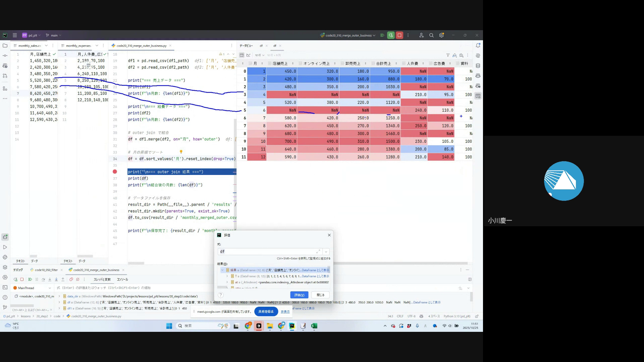The width and height of the screenshot is (644, 362).
Task: Toggle the breakpoint at line 36
Action: point(115,172)
